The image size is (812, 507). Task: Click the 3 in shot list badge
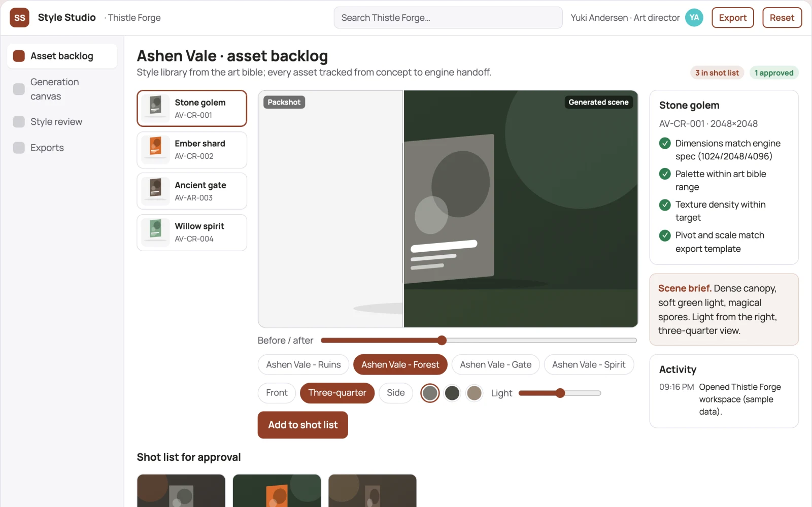717,73
